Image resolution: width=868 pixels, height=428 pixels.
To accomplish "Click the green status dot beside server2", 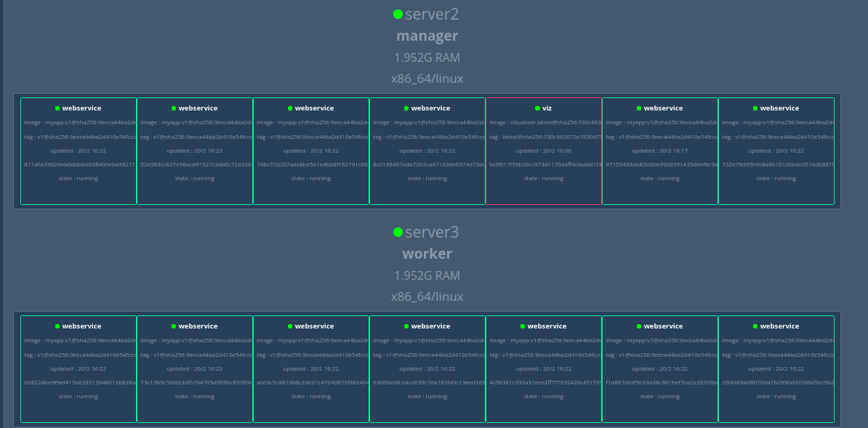I will 398,15.
